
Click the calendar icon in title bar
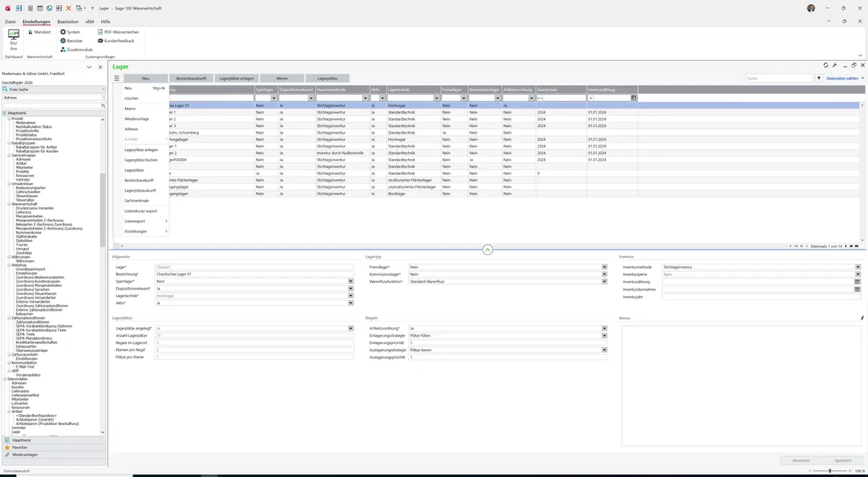[x=40, y=8]
